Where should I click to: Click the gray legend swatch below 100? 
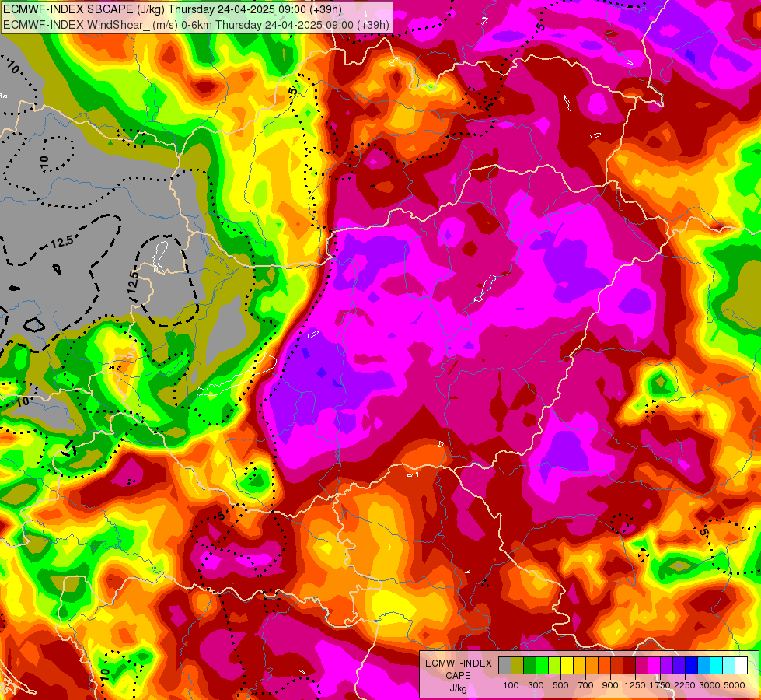504,666
